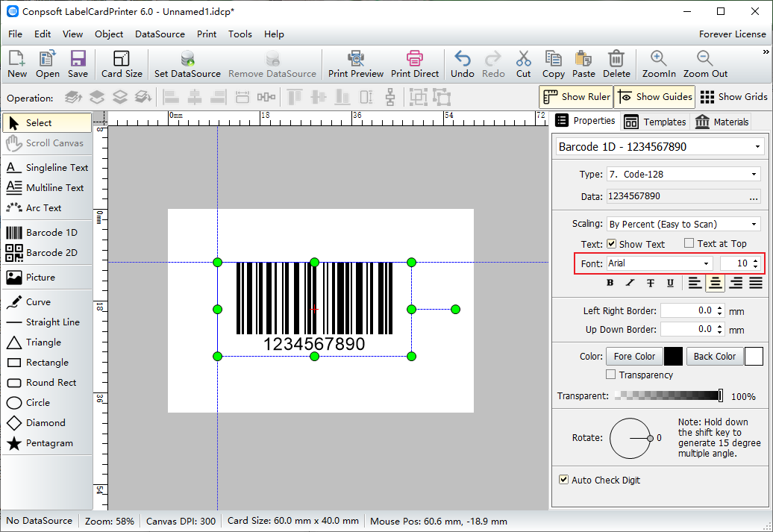Undo the last action

click(x=463, y=64)
